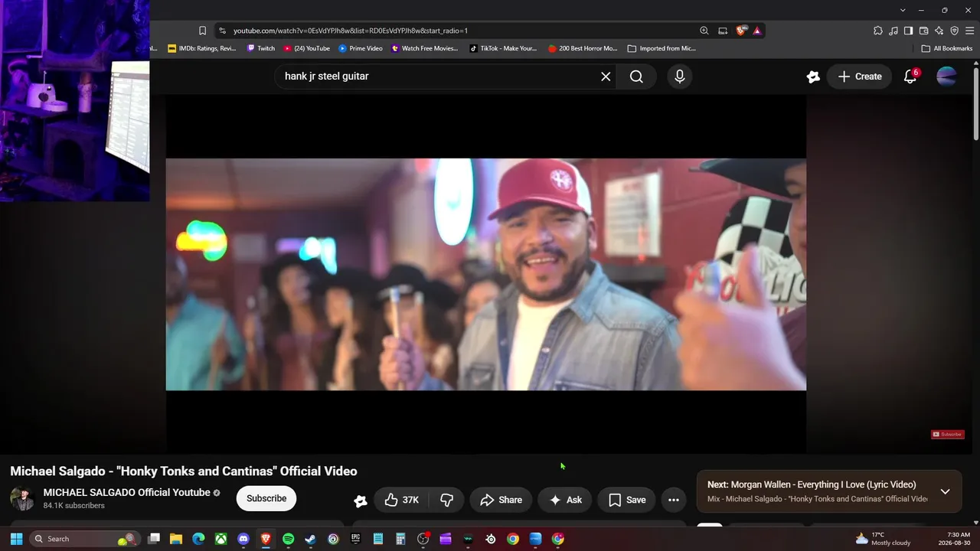Open the media control music note icon

[x=893, y=31]
